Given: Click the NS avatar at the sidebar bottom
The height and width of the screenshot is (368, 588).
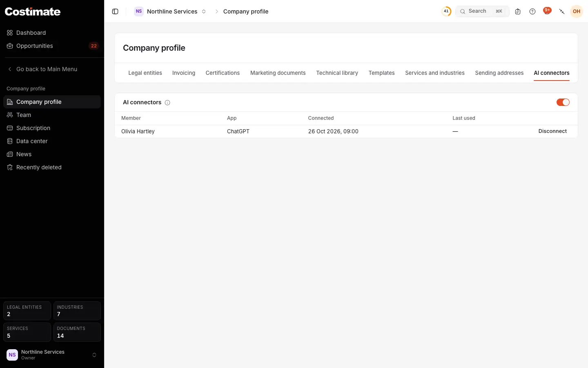Looking at the screenshot, I should point(12,355).
